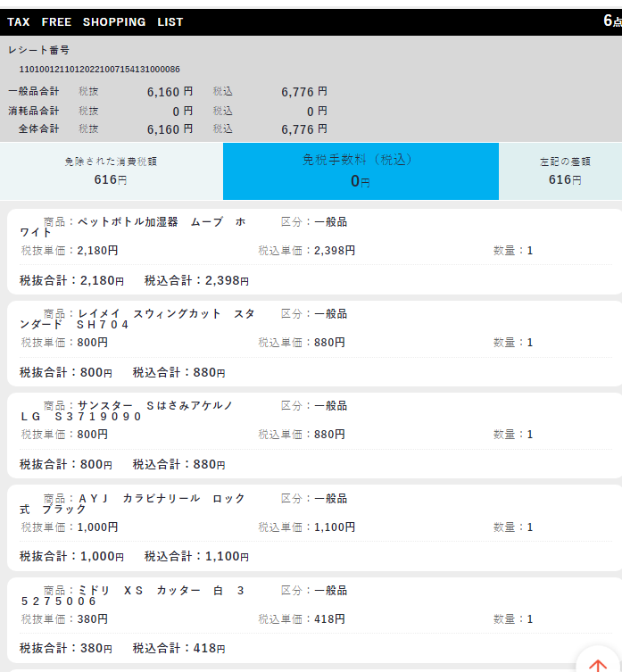The image size is (622, 672).
Task: Click 税抜合計：2,180円 total line
Action: pyautogui.click(x=72, y=281)
